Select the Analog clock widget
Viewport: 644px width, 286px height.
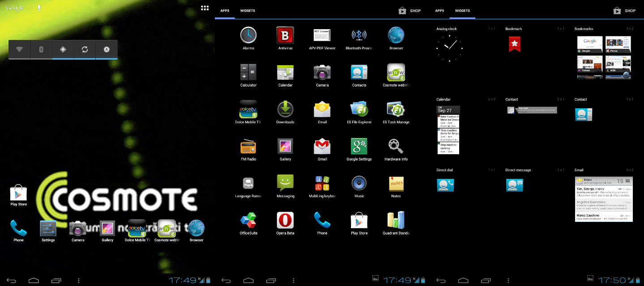click(x=449, y=48)
